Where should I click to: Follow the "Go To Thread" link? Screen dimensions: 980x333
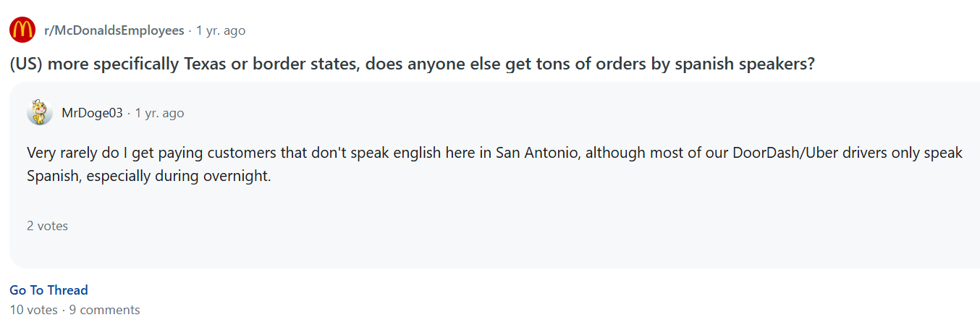(48, 290)
